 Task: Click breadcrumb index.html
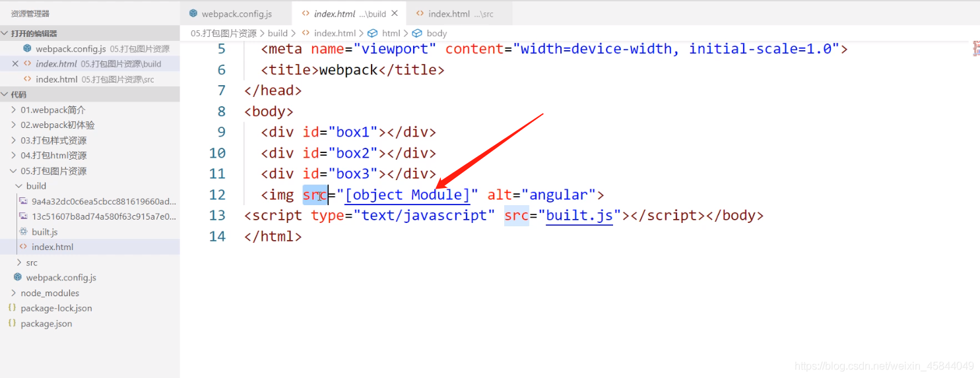pyautogui.click(x=335, y=33)
